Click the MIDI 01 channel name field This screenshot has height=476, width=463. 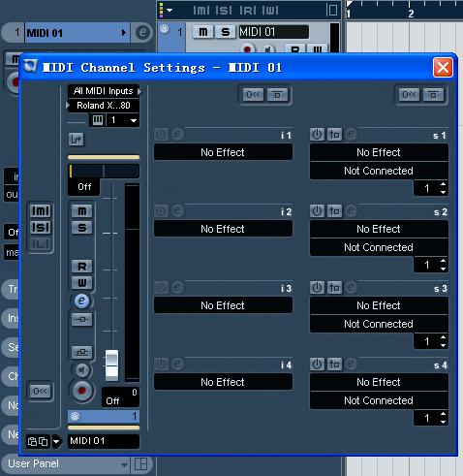pyautogui.click(x=104, y=441)
